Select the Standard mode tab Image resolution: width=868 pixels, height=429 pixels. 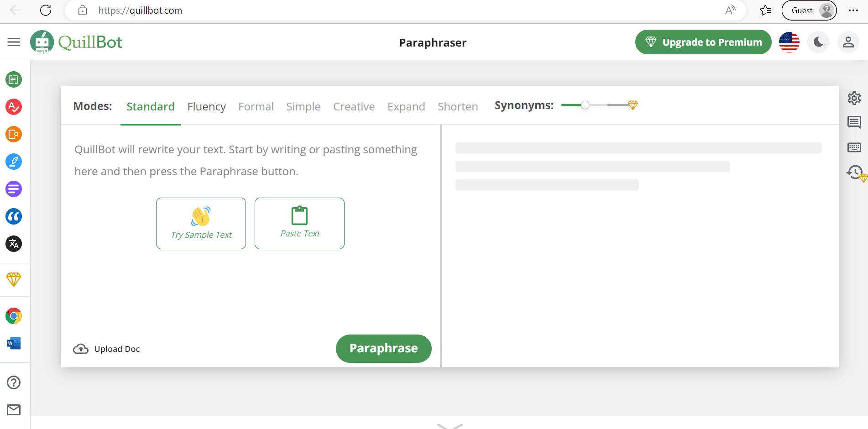click(x=151, y=106)
